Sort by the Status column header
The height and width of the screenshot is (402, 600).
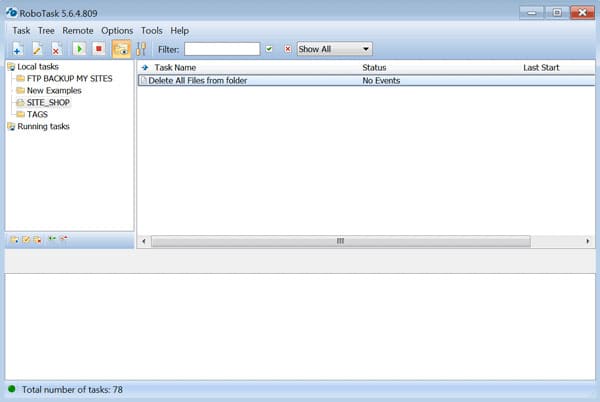374,68
